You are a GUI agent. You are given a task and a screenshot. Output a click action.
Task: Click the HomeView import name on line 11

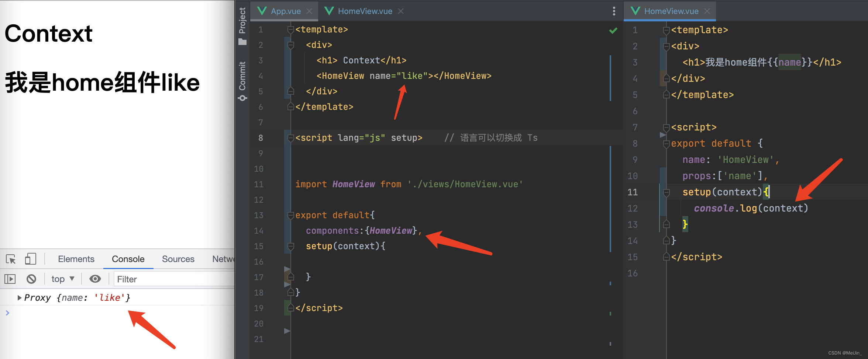354,184
